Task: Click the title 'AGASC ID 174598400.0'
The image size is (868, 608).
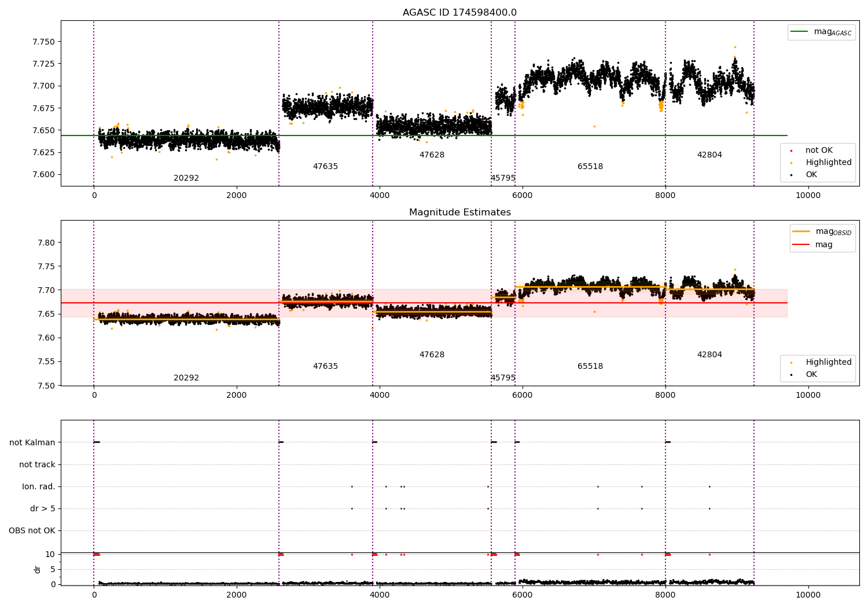Action: 459,13
